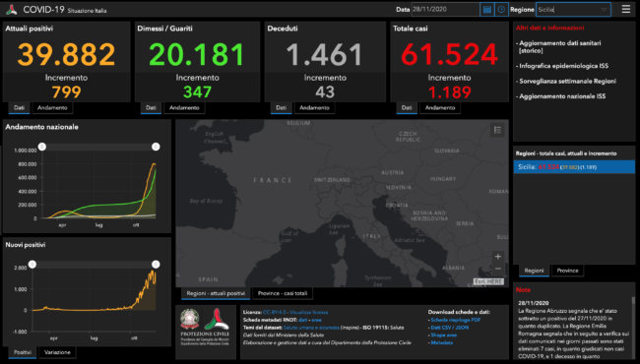Click the Protezione Civile logo in header
The width and height of the screenshot is (640, 364).
[12, 10]
